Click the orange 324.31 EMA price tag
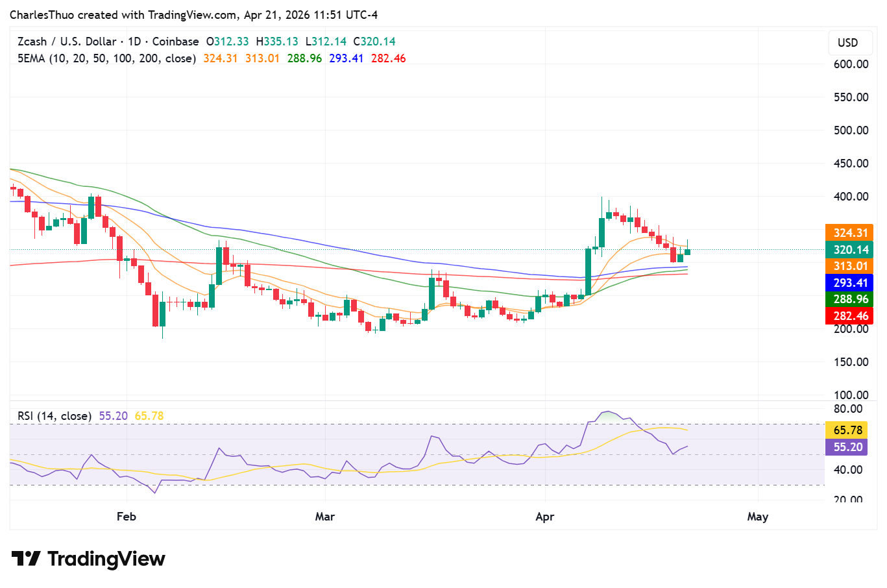 pyautogui.click(x=849, y=233)
